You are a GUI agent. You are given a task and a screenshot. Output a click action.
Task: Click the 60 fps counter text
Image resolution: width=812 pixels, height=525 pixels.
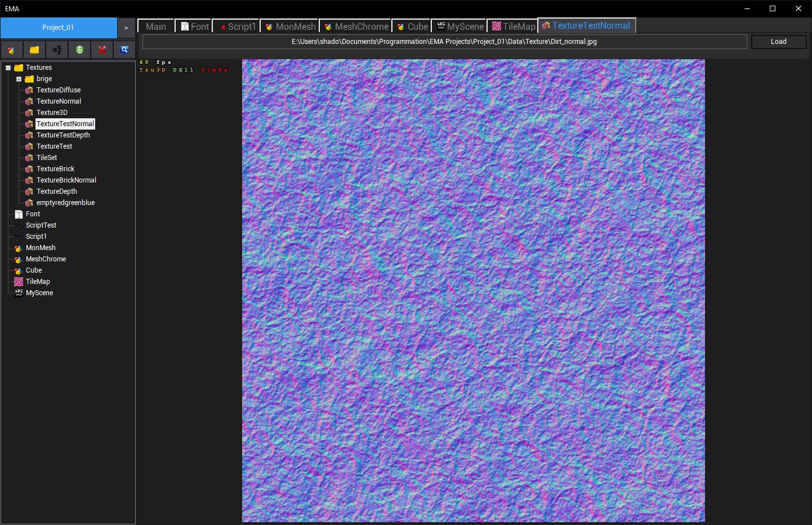click(155, 62)
